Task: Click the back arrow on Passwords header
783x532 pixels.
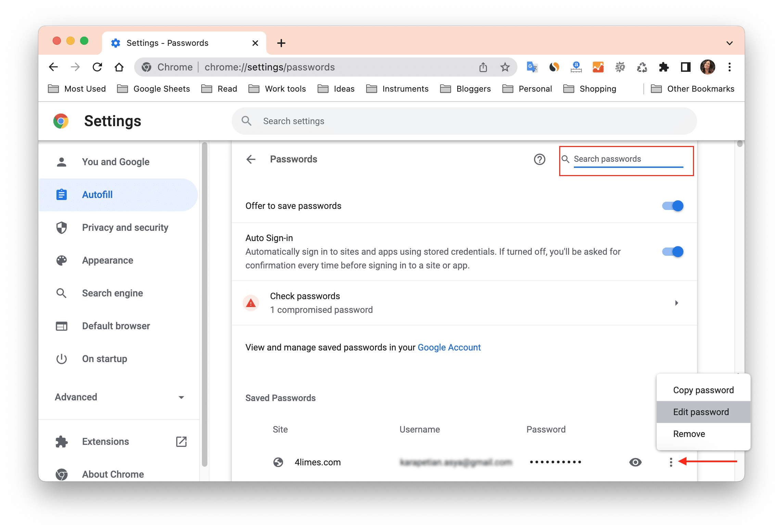Action: (251, 159)
